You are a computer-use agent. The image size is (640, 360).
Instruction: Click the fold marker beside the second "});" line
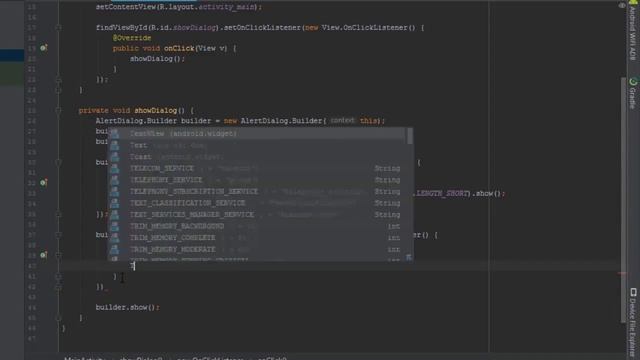point(58,214)
